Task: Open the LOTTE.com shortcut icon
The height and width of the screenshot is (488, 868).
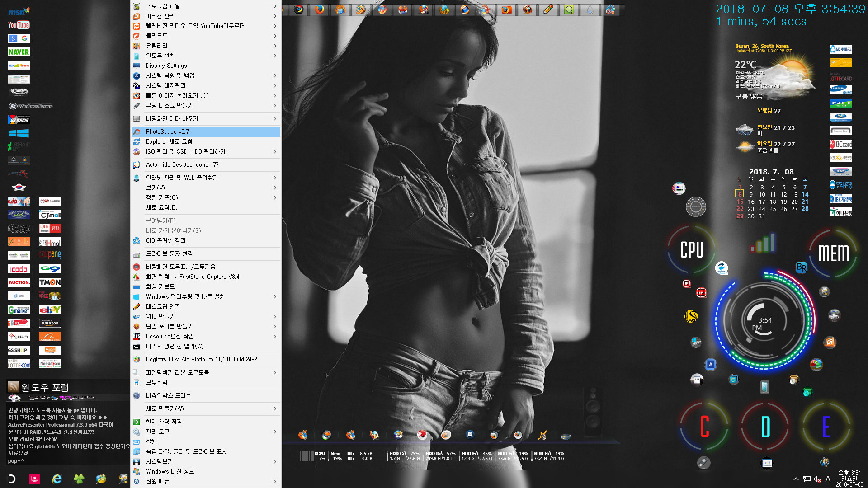Action: [x=19, y=364]
